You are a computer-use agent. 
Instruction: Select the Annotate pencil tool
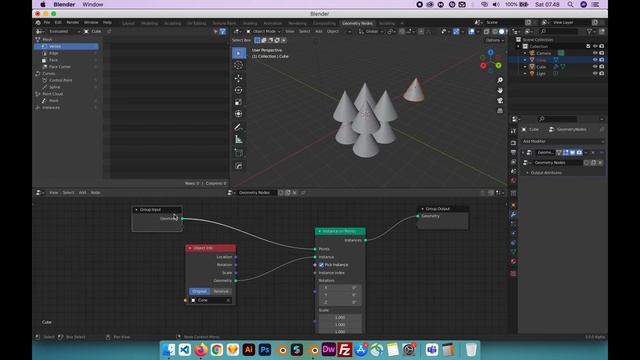[x=239, y=127]
